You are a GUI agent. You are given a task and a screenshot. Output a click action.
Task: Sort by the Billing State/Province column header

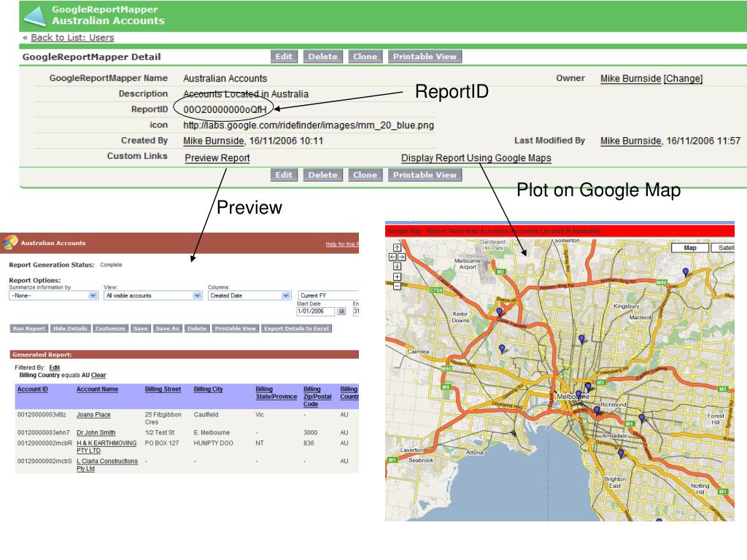point(276,393)
